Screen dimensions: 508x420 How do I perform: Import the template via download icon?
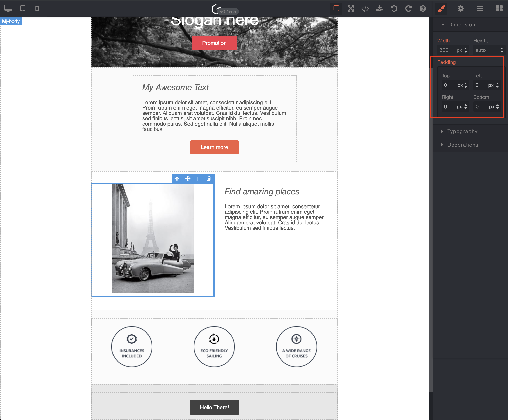point(379,8)
